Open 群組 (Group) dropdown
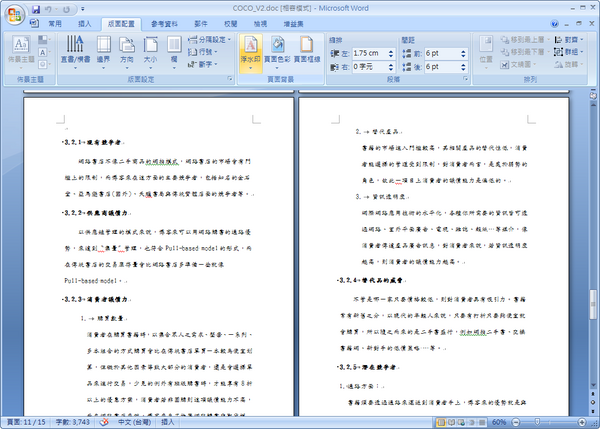The width and height of the screenshot is (600, 429). (x=569, y=52)
